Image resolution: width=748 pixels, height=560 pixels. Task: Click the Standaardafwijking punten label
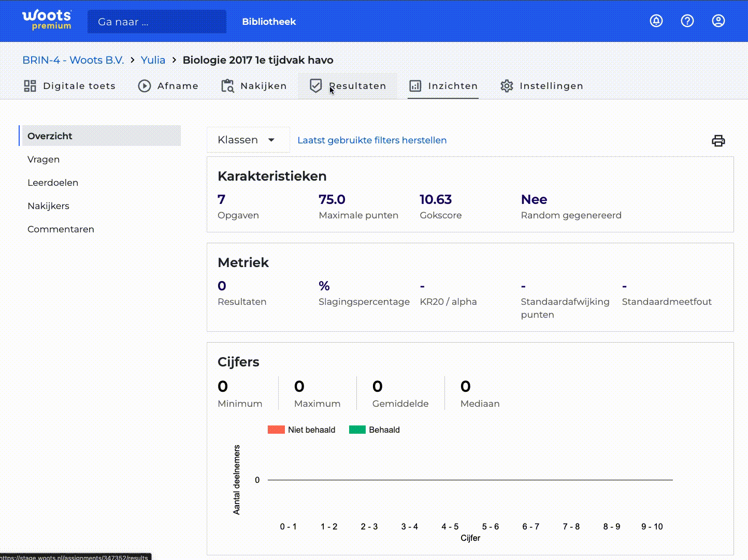565,308
